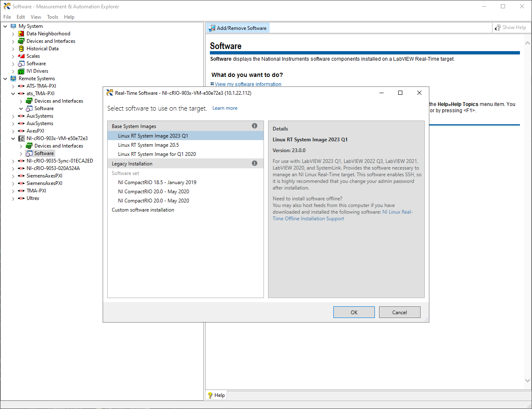Viewport: 532px width, 409px height.
Task: Click Base System Images section header
Action: 185,126
